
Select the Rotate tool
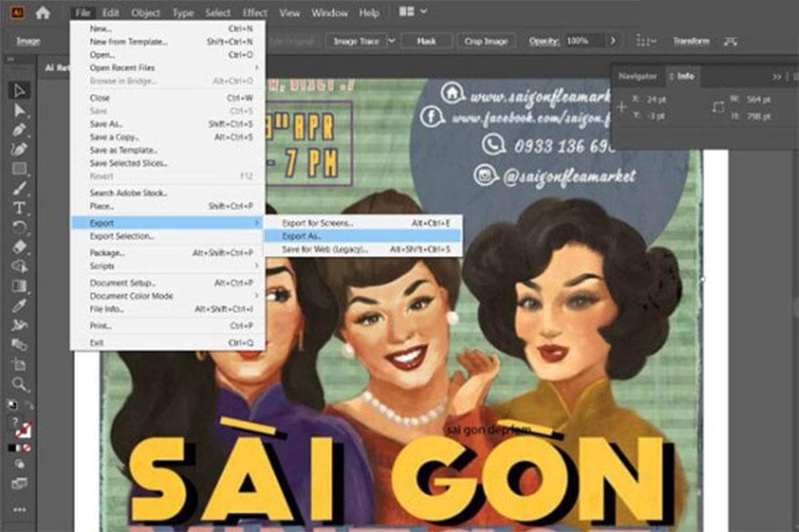19,227
